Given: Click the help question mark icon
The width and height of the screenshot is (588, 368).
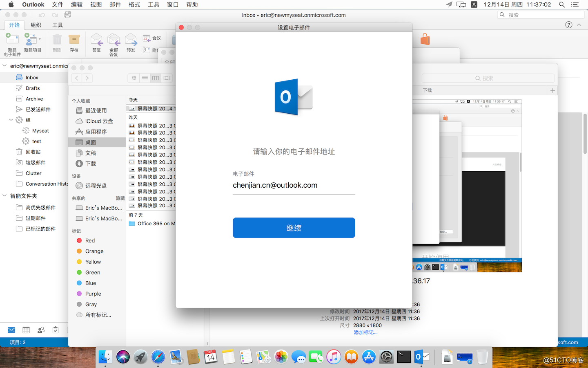Looking at the screenshot, I should pyautogui.click(x=568, y=25).
